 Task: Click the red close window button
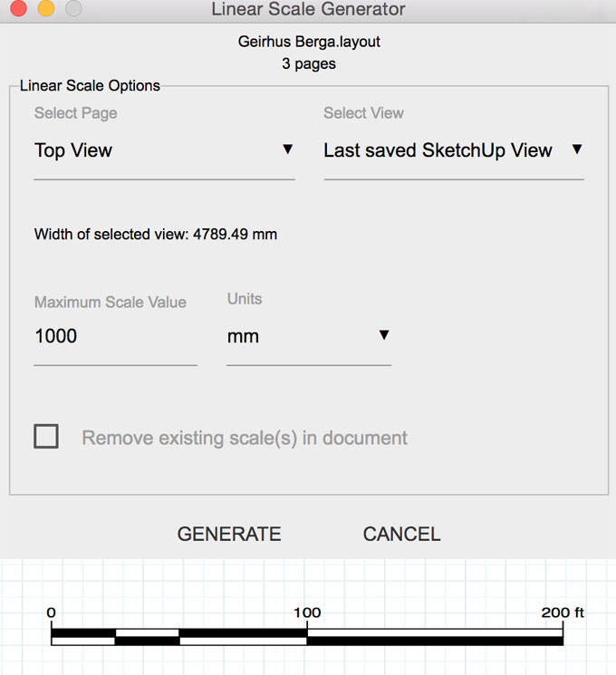point(17,10)
